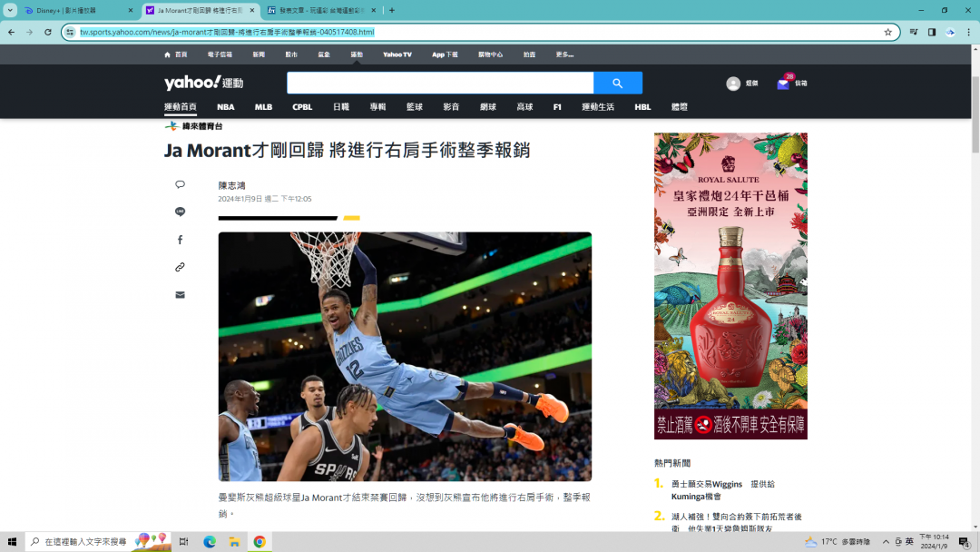Viewport: 980px width, 552px height.
Task: Click the Chrome back arrow
Action: (x=11, y=32)
